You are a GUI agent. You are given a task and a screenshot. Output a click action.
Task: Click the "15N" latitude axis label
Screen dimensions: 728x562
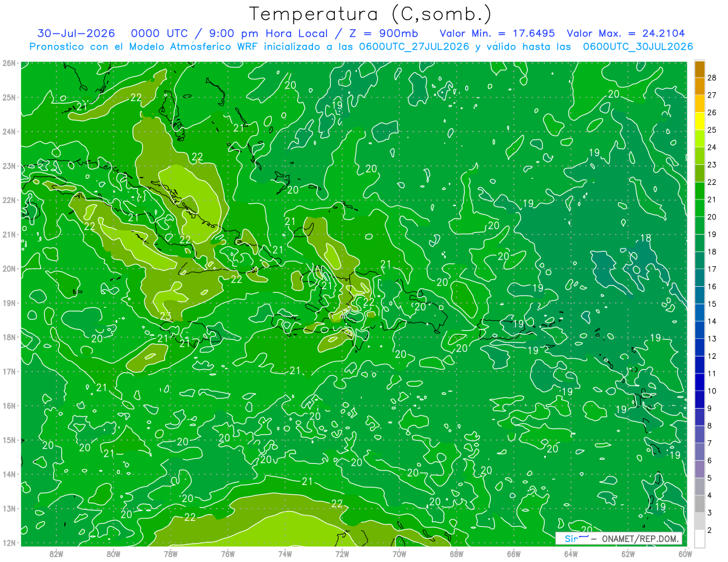tap(8, 440)
